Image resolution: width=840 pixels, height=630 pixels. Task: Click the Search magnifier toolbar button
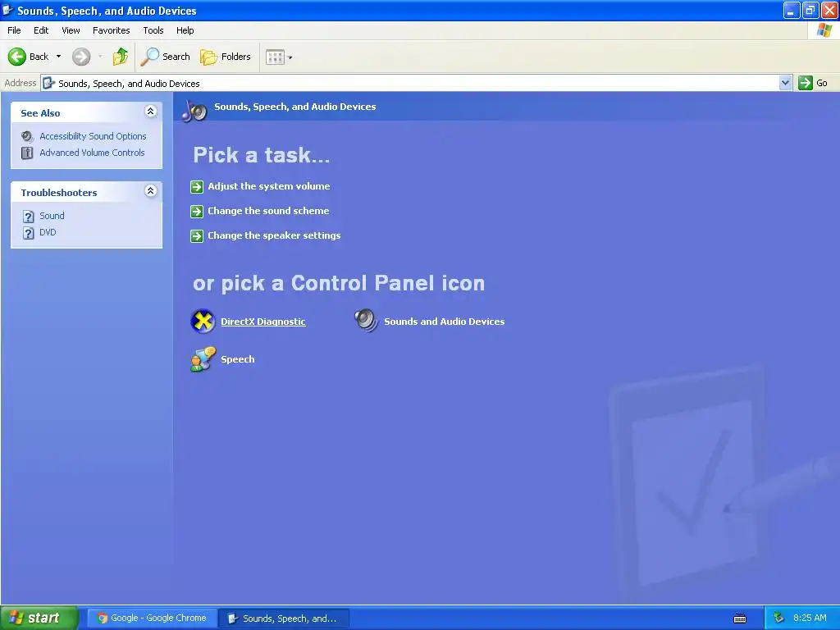(165, 57)
